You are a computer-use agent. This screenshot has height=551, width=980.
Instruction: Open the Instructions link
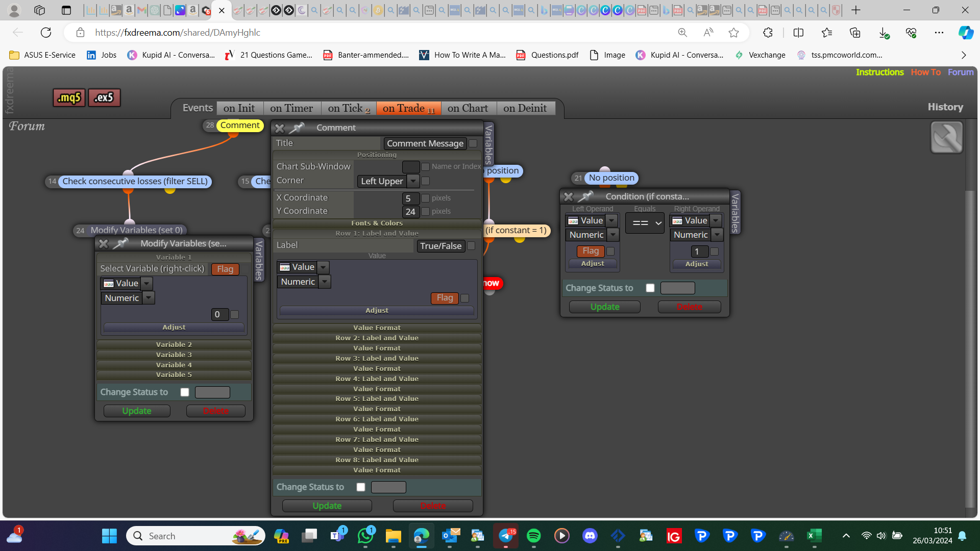[880, 72]
